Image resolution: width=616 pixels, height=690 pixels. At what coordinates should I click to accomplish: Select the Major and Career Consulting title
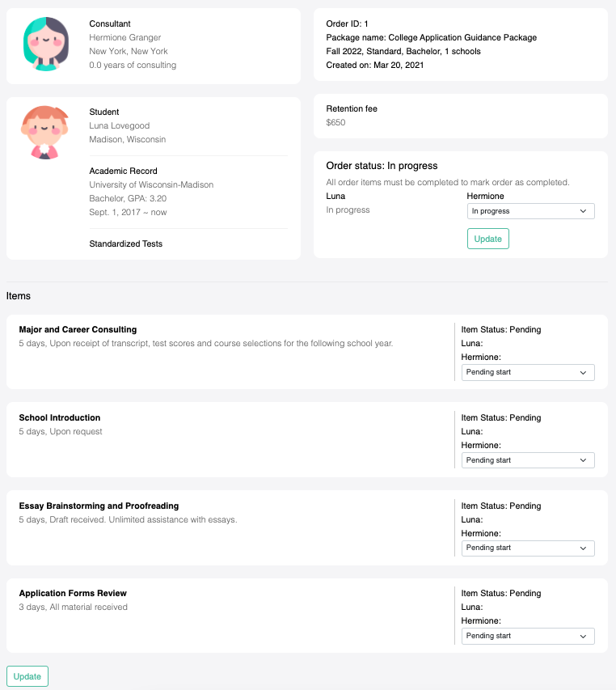pos(78,329)
